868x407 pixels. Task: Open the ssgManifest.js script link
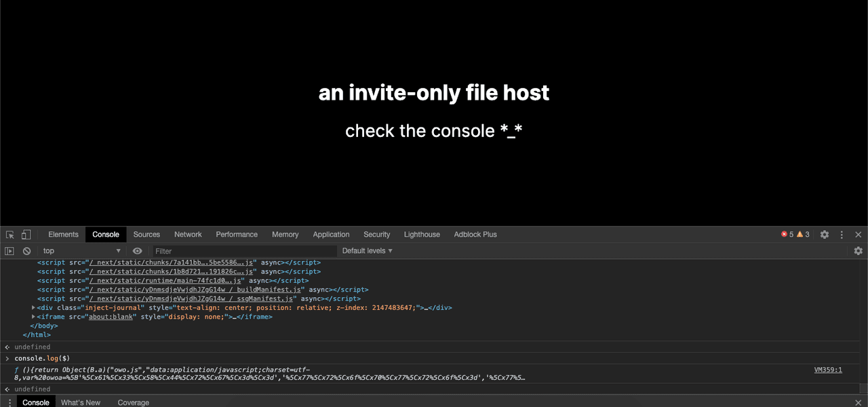(193, 298)
